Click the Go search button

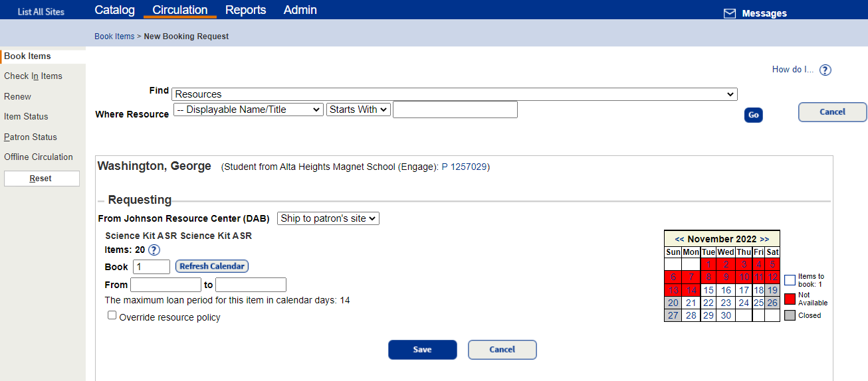click(x=754, y=115)
